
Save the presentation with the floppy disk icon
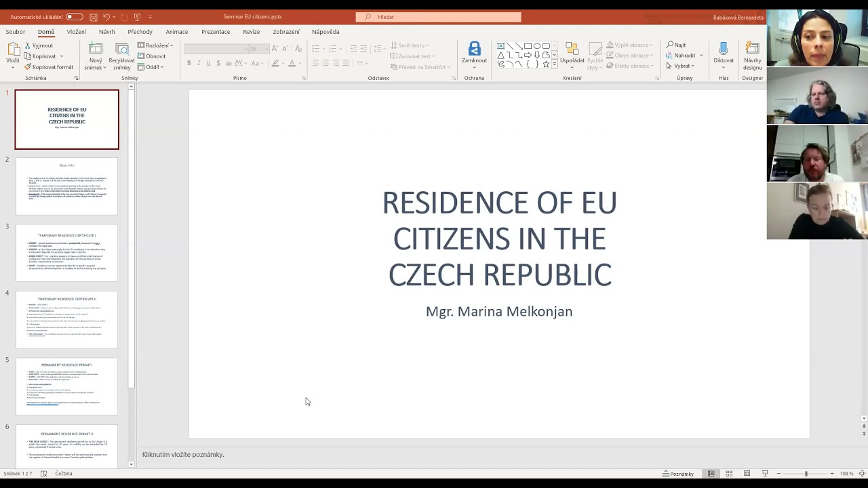point(94,17)
